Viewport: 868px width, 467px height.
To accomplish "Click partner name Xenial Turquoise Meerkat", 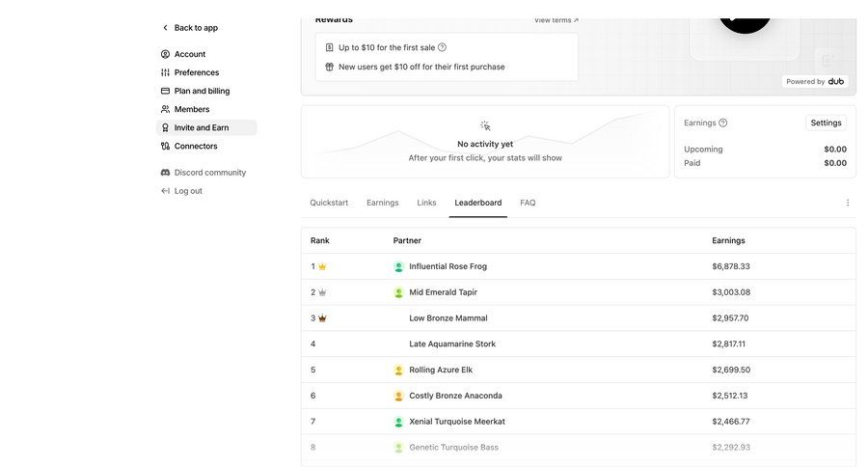I will tap(457, 422).
